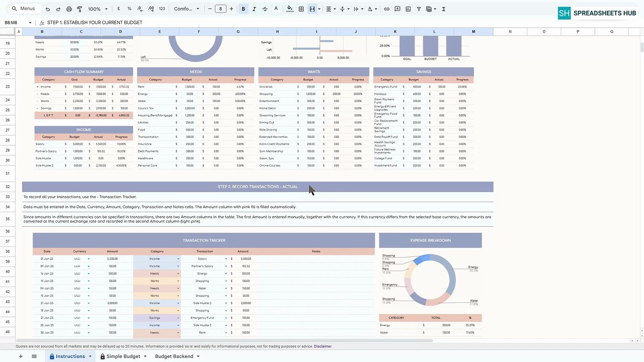
Task: Toggle bold formatting
Action: (244, 9)
